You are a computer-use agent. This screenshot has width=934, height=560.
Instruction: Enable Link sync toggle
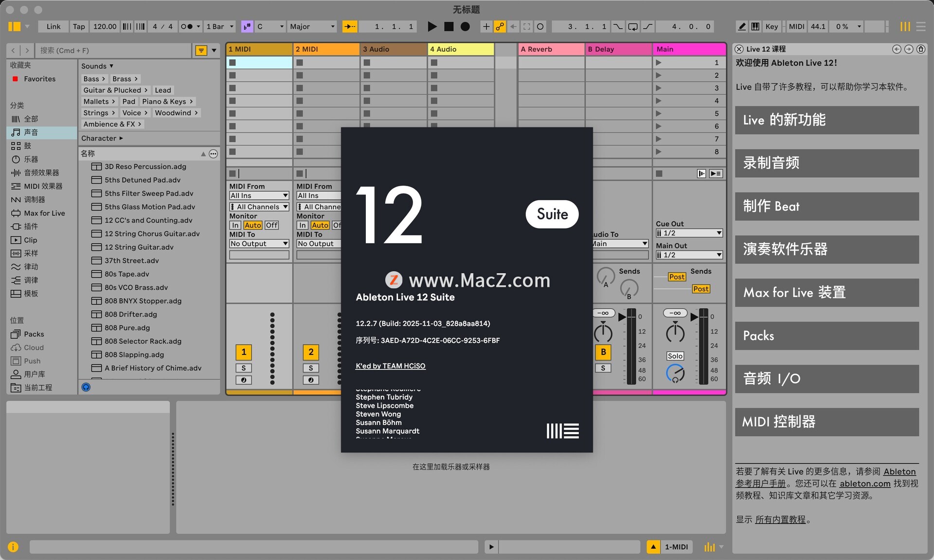coord(53,27)
